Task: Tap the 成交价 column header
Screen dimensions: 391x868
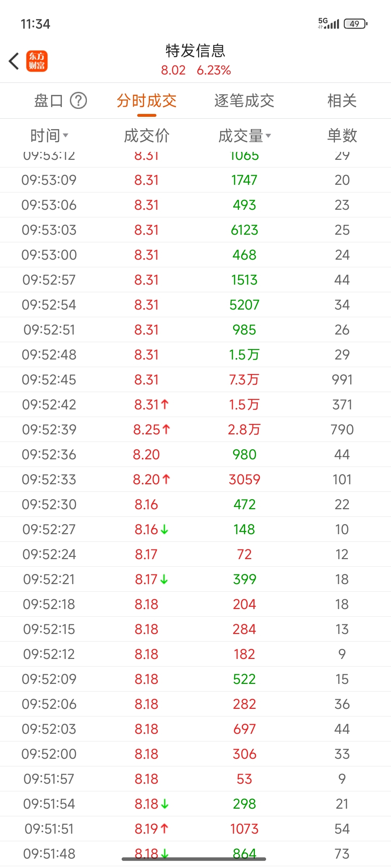Action: (147, 136)
